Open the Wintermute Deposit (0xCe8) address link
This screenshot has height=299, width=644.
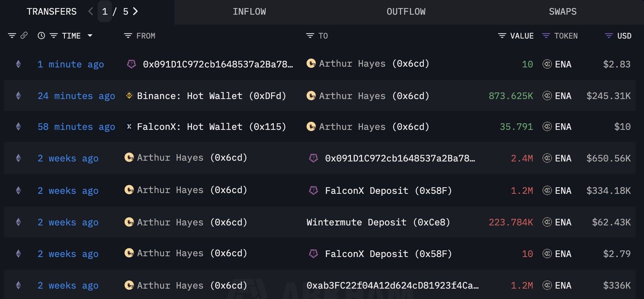tap(378, 222)
